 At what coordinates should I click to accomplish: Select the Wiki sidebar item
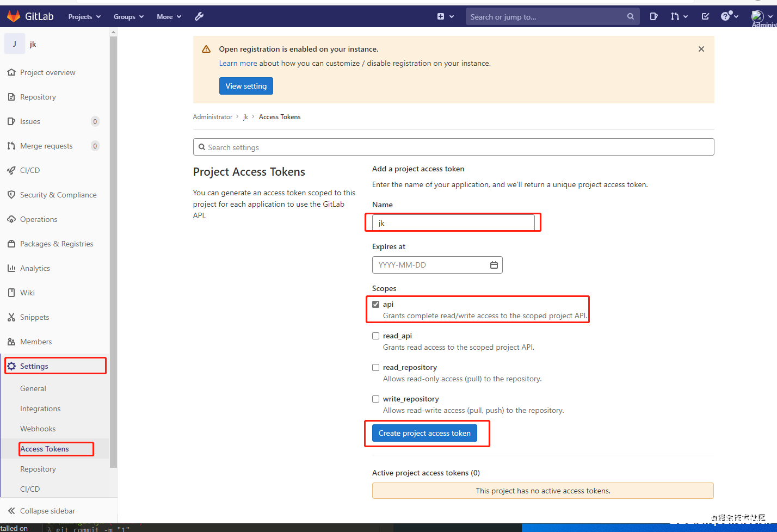pos(27,292)
